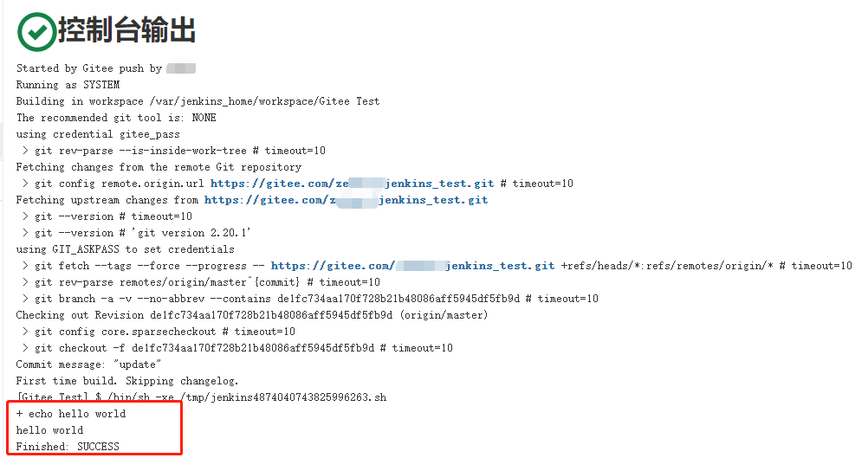
Task: Click the 'using credential gitee_pass' line
Action: tap(98, 134)
